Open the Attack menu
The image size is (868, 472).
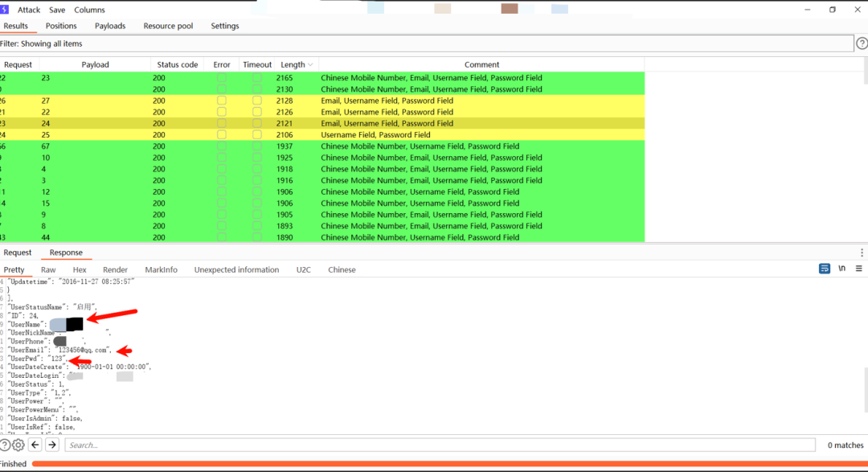point(29,10)
